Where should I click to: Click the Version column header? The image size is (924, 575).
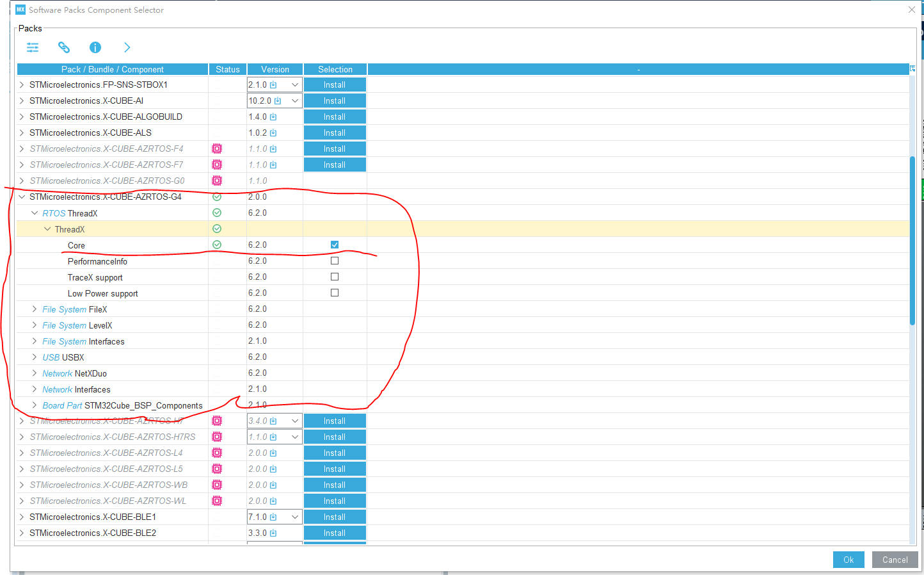click(275, 69)
